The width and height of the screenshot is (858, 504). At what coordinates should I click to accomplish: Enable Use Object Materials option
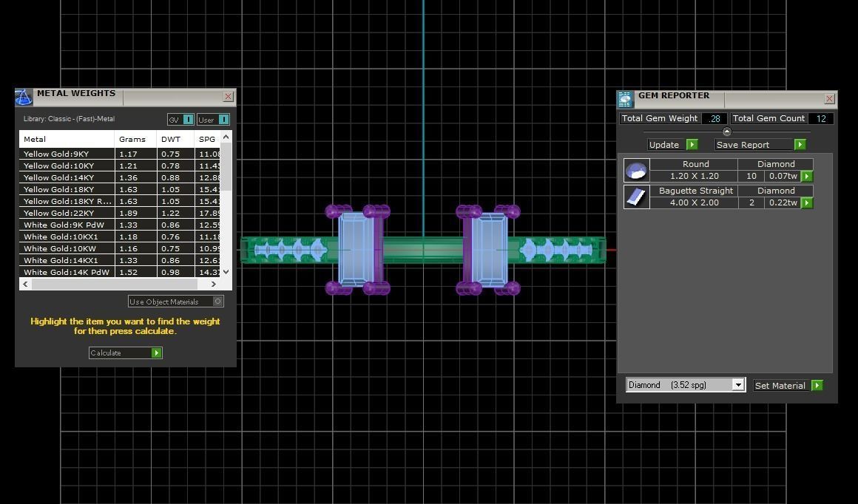click(217, 302)
